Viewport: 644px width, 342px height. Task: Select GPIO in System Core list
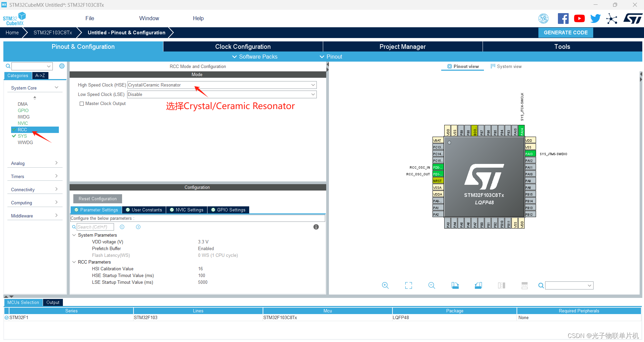pos(23,110)
